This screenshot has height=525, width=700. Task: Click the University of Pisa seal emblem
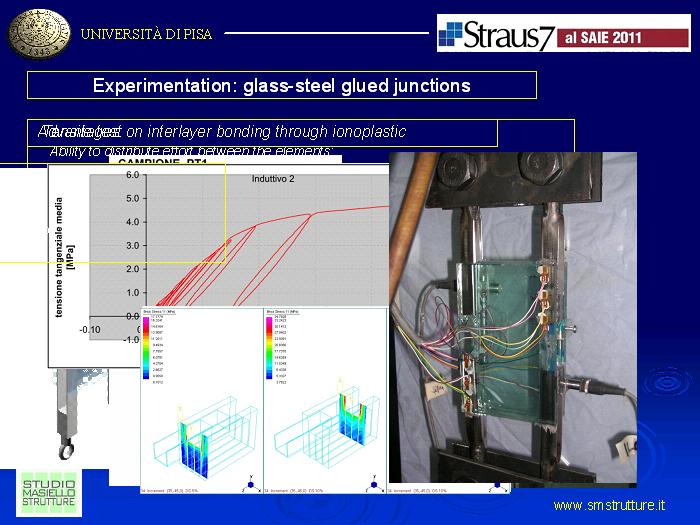tap(40, 34)
